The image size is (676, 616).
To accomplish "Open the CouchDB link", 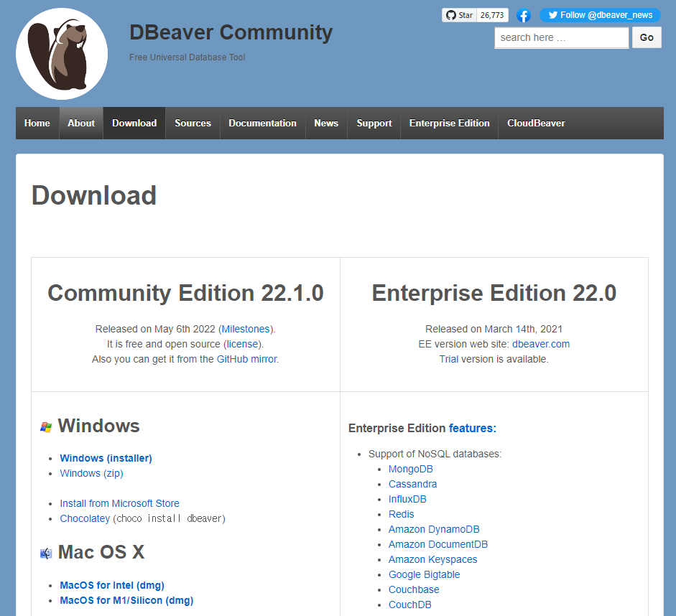I will 410,605.
